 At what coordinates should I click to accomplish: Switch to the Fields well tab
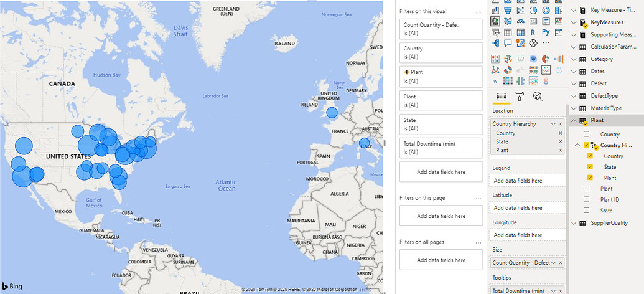click(x=501, y=96)
